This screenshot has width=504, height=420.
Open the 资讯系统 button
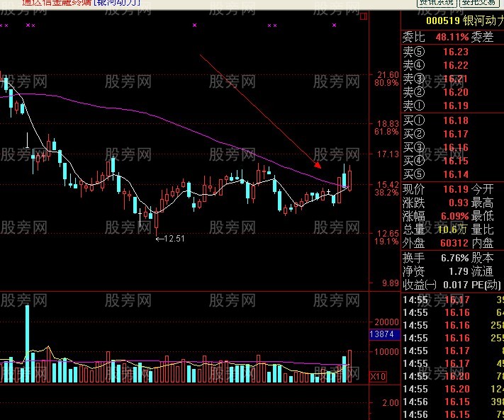coord(437,3)
